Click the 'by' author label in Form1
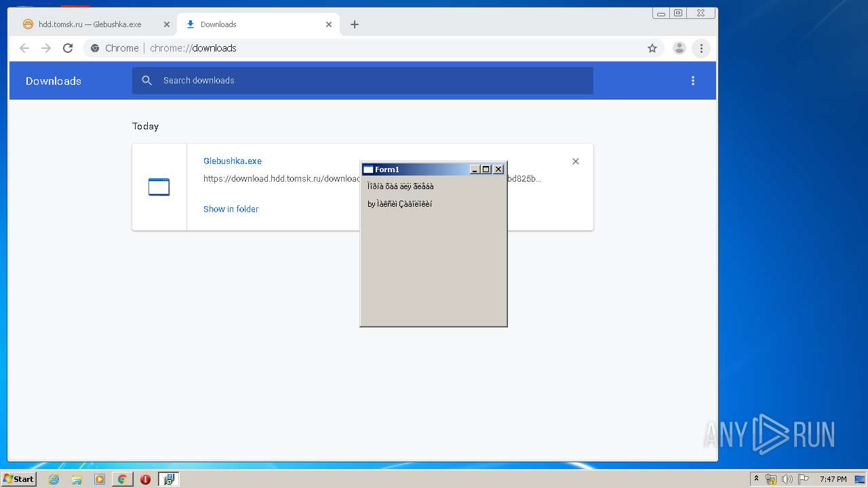 (399, 204)
